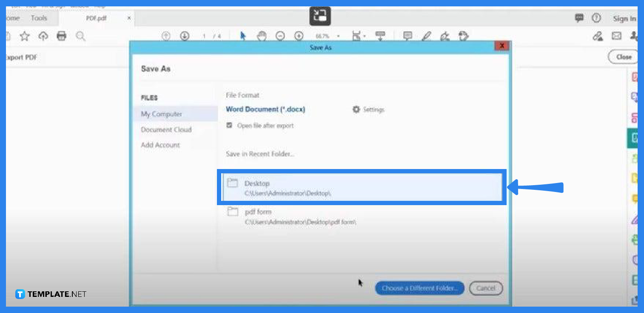Select Document Cloud under FILES

click(x=166, y=130)
